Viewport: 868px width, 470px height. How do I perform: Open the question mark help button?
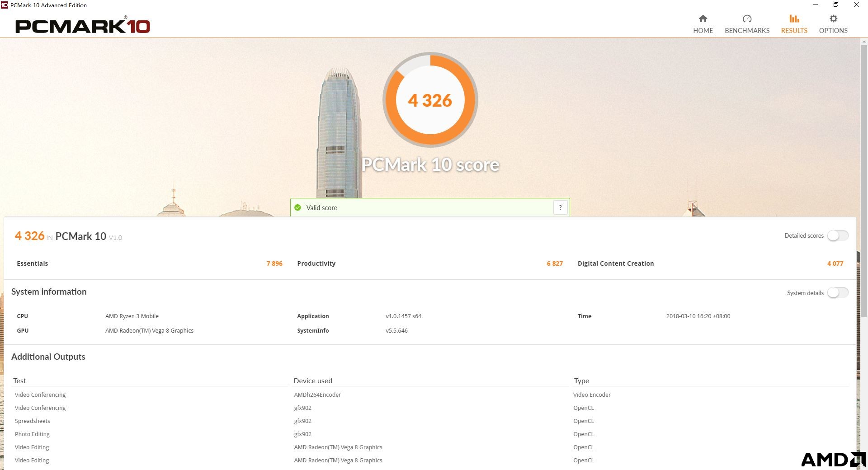(x=561, y=207)
